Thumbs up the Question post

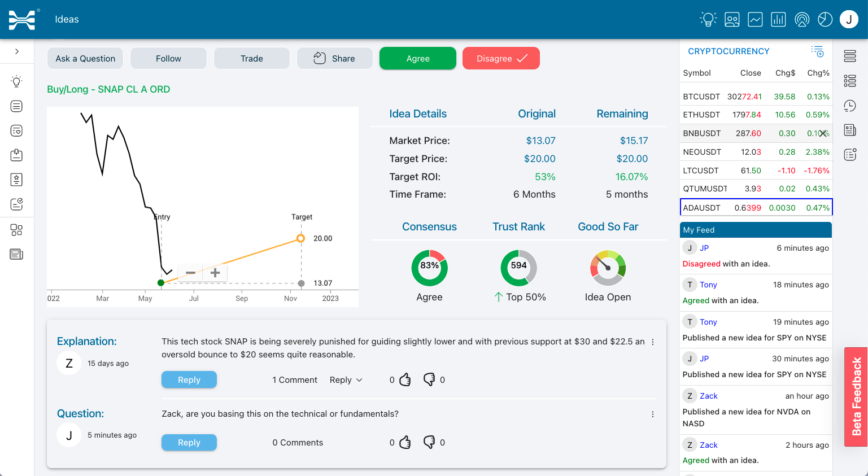click(x=405, y=442)
